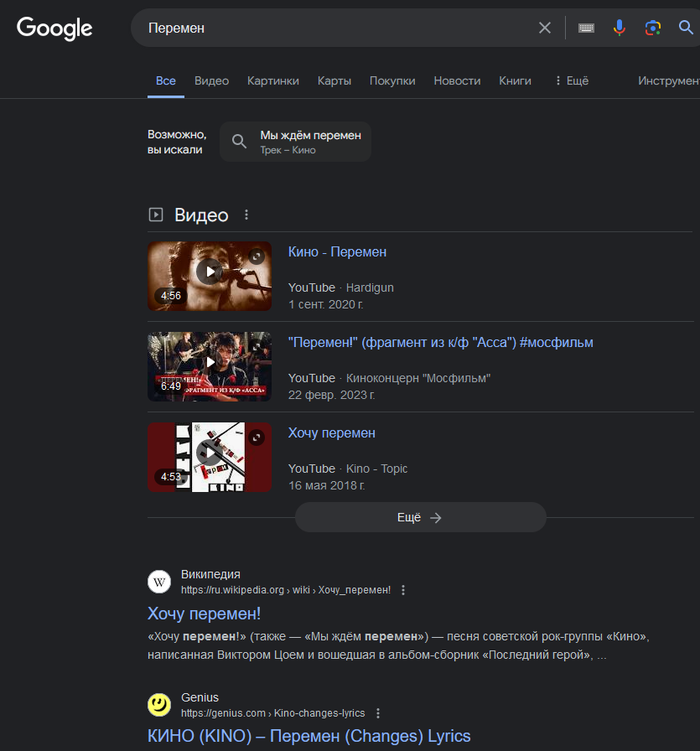Click the Genius smiley favicon
Image resolution: width=700 pixels, height=751 pixels.
coord(159,705)
